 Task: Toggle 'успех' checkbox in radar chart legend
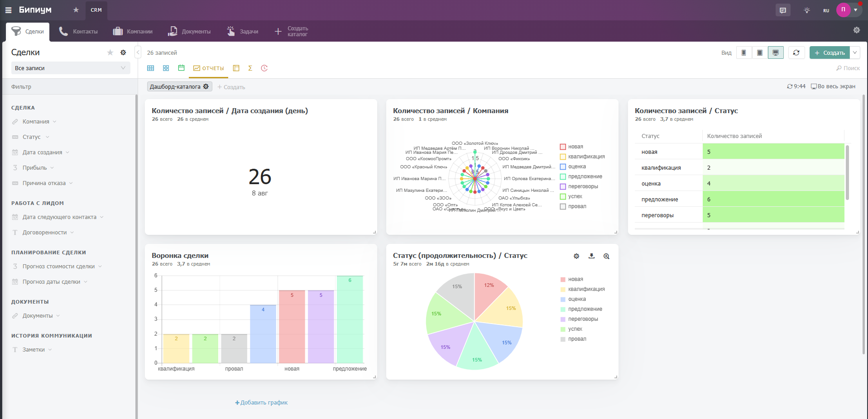click(x=563, y=196)
